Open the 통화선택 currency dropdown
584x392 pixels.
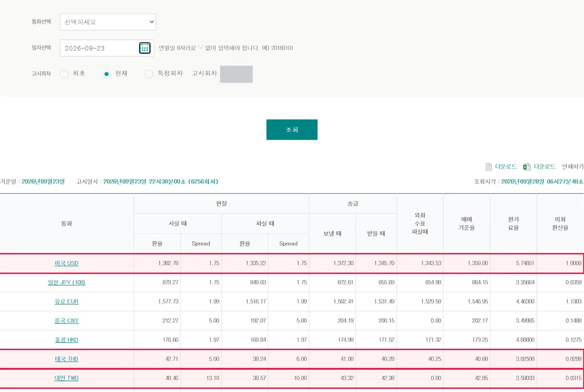(108, 22)
